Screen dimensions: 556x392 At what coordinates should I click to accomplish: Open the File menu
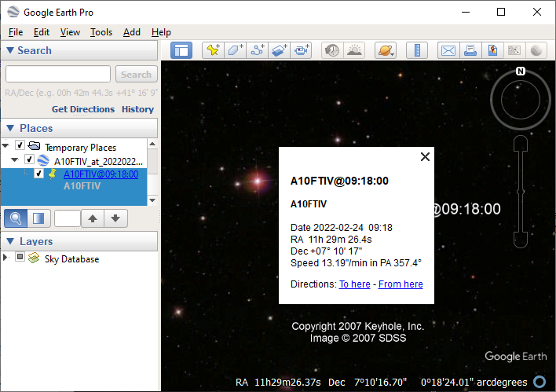[16, 32]
